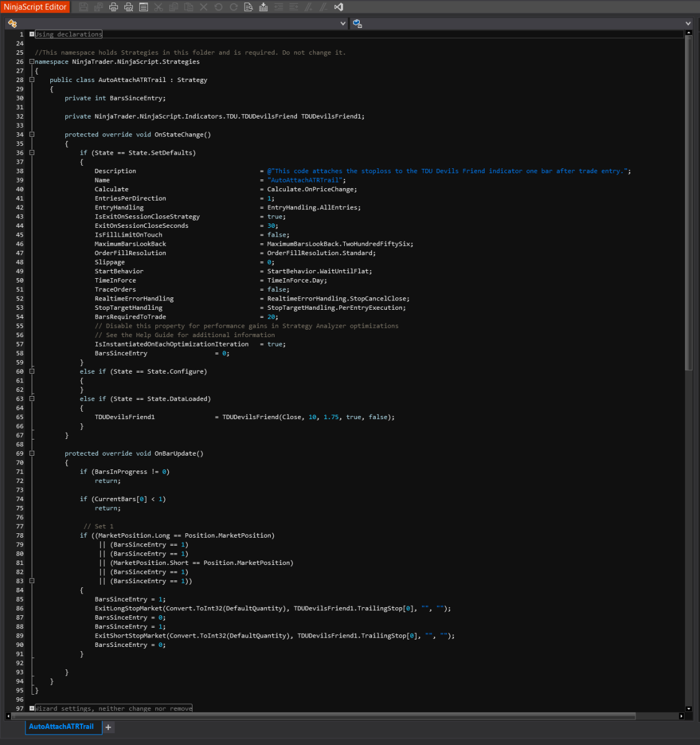The height and width of the screenshot is (745, 700).
Task: Paste code from the clipboard
Action: click(190, 7)
